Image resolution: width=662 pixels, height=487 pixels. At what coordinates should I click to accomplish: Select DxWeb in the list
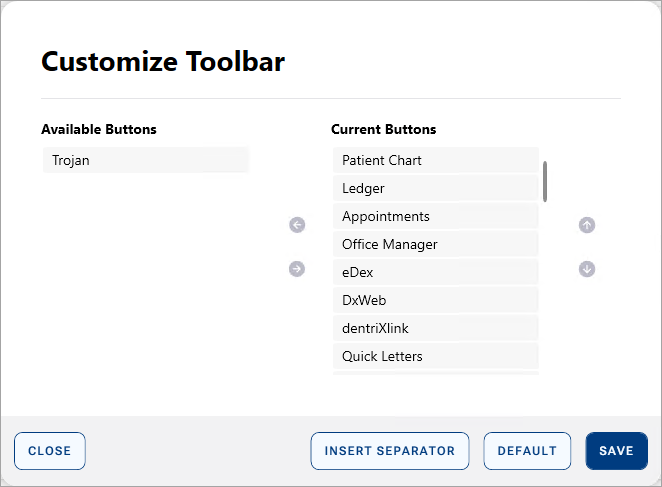[435, 300]
